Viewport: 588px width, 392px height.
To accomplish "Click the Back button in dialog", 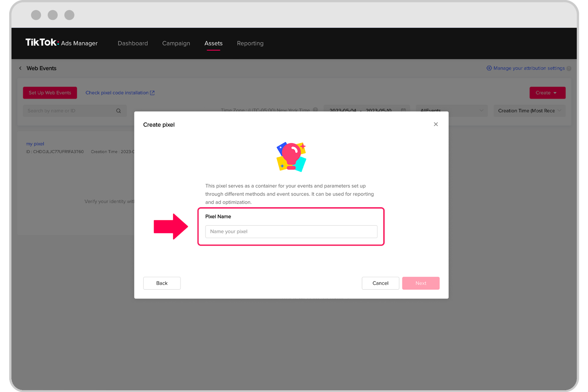I will tap(162, 283).
